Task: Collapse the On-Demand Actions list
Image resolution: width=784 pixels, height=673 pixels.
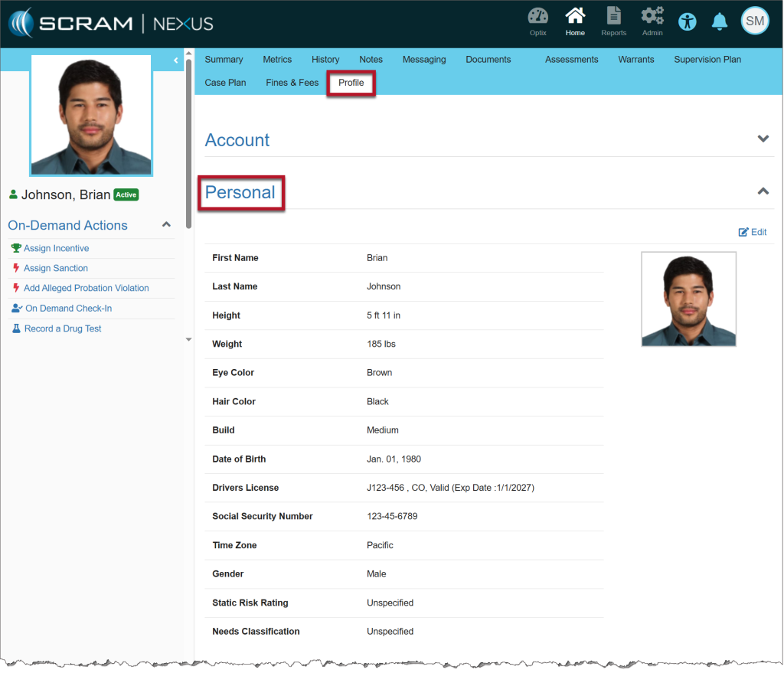Action: point(166,225)
